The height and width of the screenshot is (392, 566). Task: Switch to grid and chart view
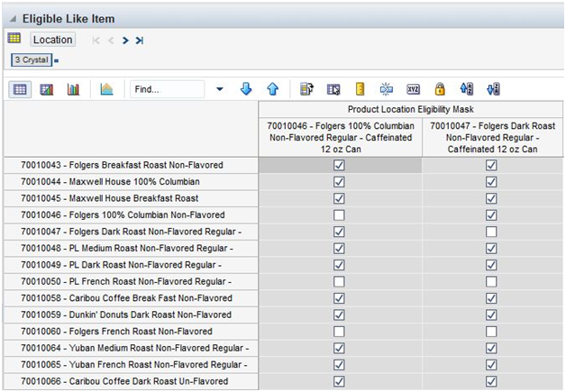pos(47,89)
